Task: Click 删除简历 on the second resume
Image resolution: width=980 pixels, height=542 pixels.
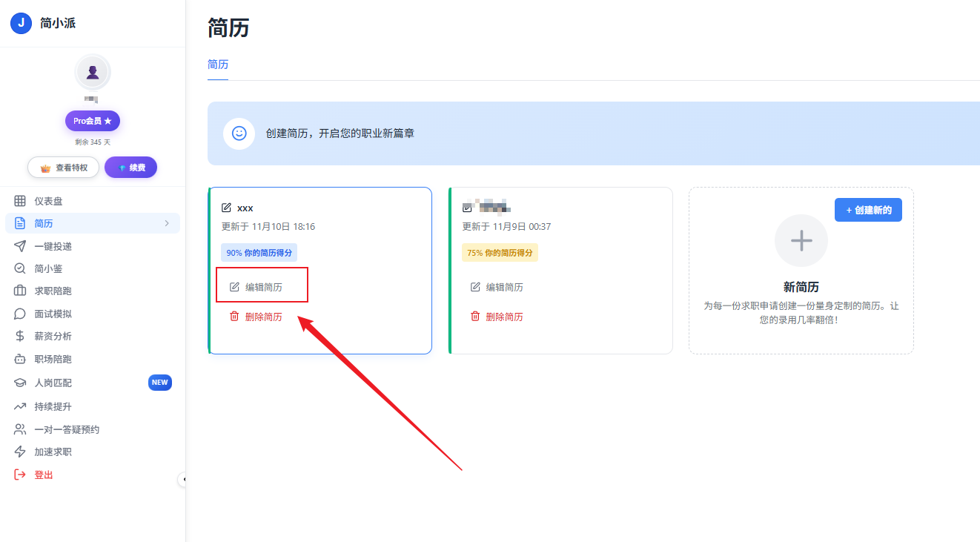Action: (497, 315)
